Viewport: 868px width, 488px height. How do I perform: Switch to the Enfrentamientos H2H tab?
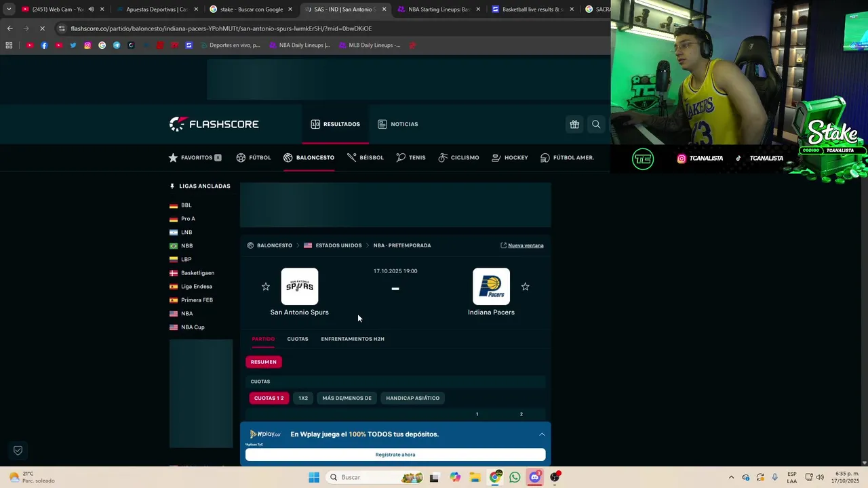(353, 339)
